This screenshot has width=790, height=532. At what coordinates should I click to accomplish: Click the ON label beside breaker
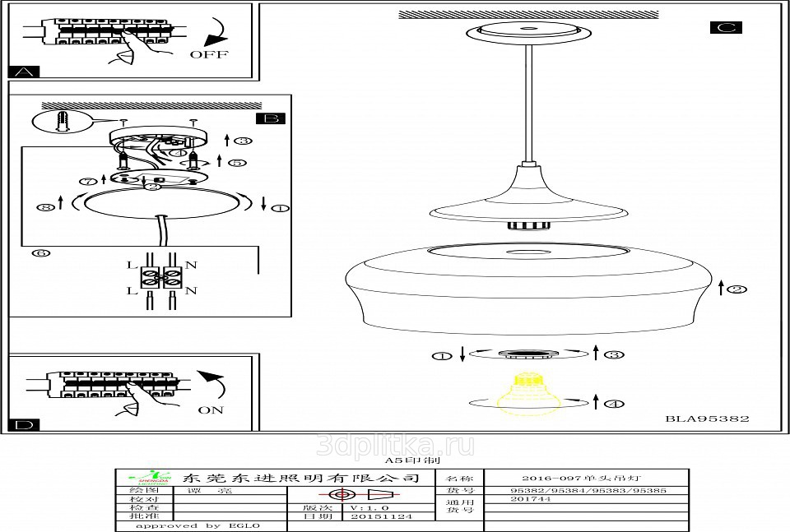(211, 409)
